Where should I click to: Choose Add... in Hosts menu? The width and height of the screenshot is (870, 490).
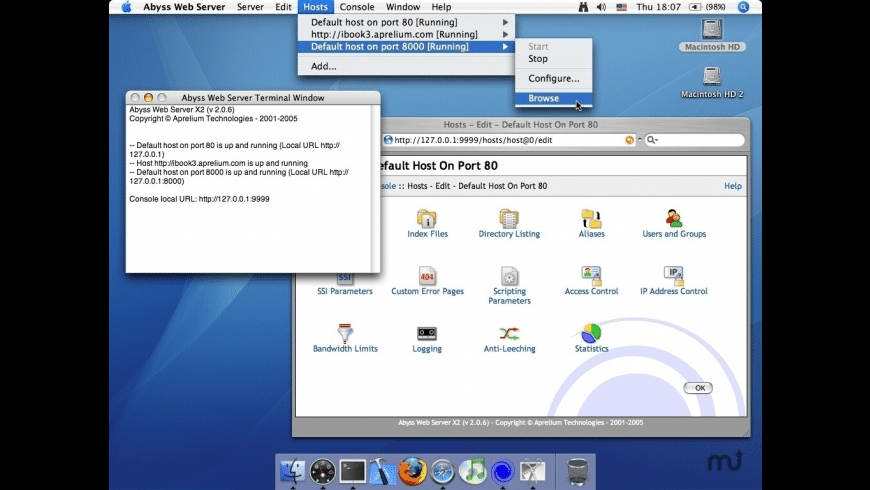coord(406,66)
